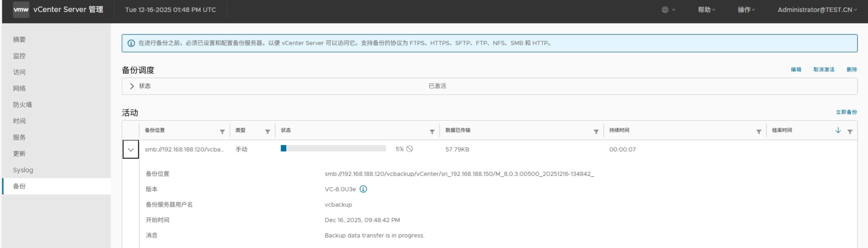Open the 帮助 dropdown menu

click(706, 10)
